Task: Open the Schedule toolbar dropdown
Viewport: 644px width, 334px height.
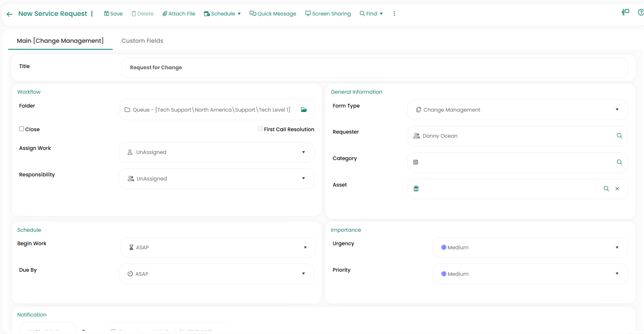Action: pyautogui.click(x=222, y=14)
